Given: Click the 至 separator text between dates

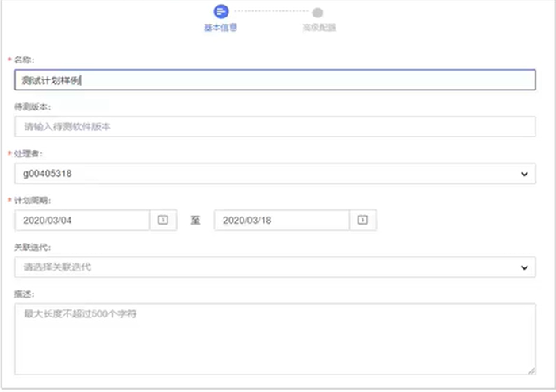Looking at the screenshot, I should (x=195, y=221).
